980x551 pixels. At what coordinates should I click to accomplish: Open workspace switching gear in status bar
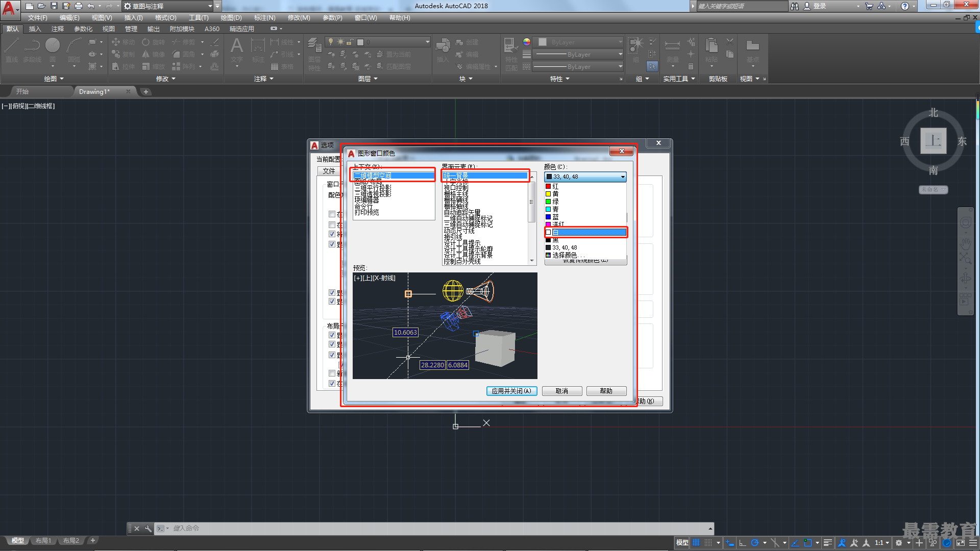click(899, 543)
